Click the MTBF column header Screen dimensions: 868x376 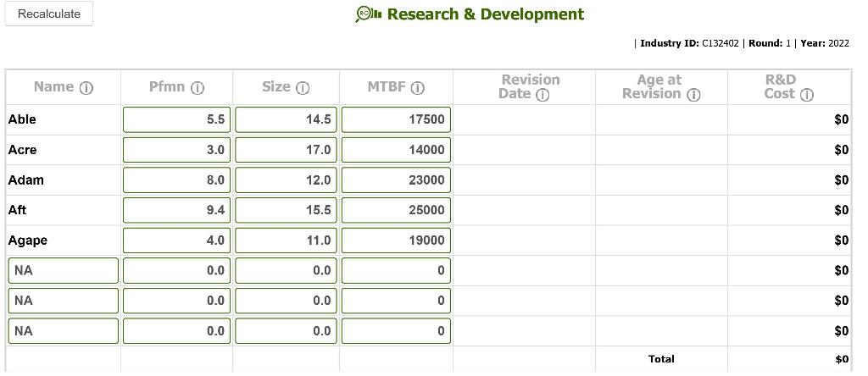(x=387, y=87)
